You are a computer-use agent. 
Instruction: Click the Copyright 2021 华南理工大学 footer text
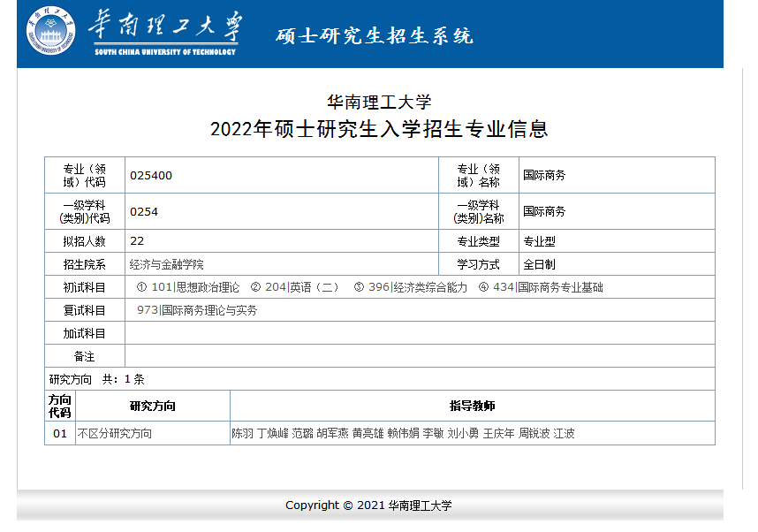(368, 505)
